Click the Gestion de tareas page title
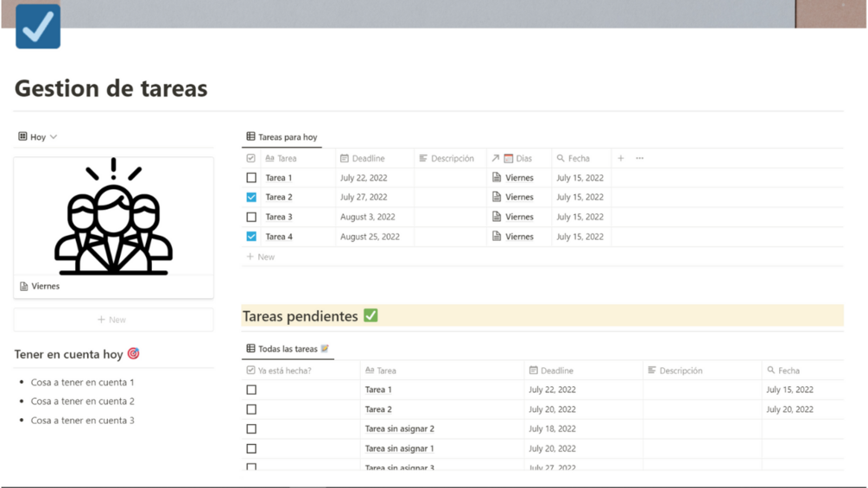The width and height of the screenshot is (868, 488). [111, 88]
